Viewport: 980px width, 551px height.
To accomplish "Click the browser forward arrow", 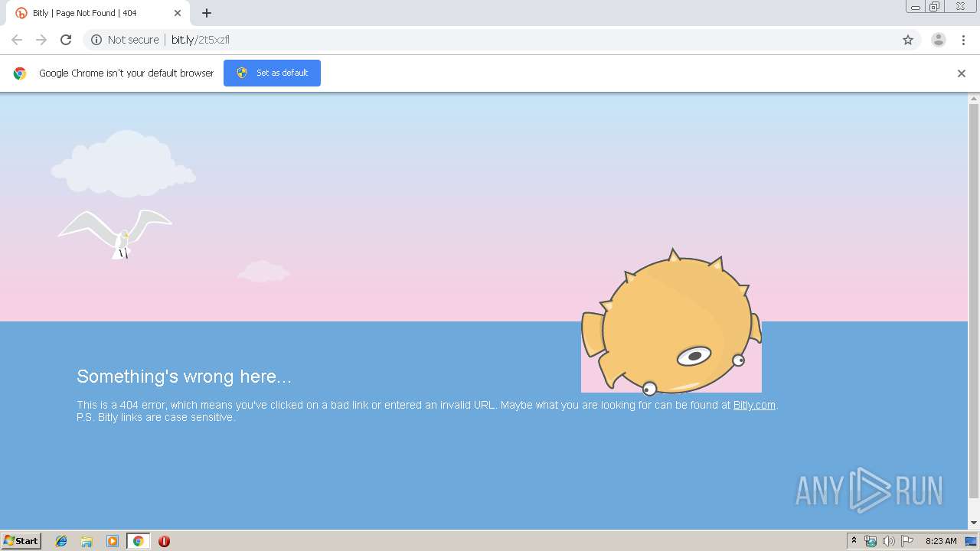I will point(41,40).
